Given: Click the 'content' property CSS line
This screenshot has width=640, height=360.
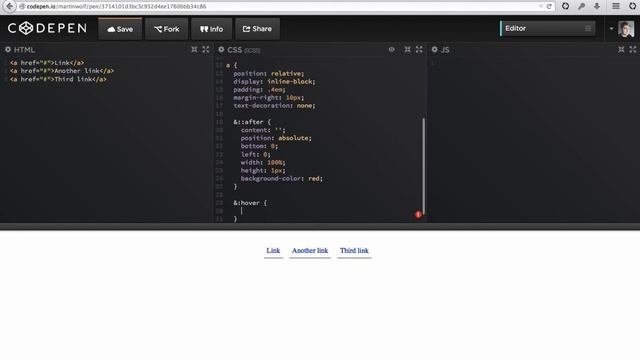Looking at the screenshot, I should (263, 130).
